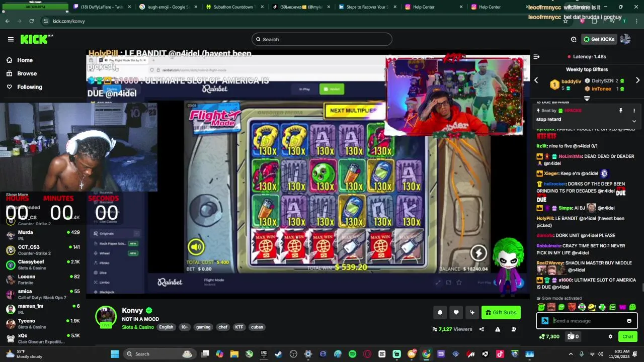Open the Slots & Casino category link
644x362 pixels.
(138, 327)
